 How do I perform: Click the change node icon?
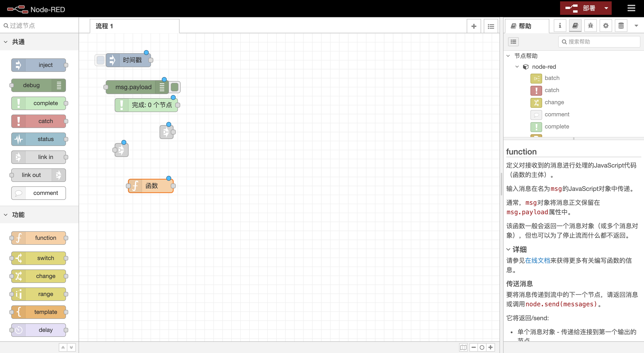point(535,102)
